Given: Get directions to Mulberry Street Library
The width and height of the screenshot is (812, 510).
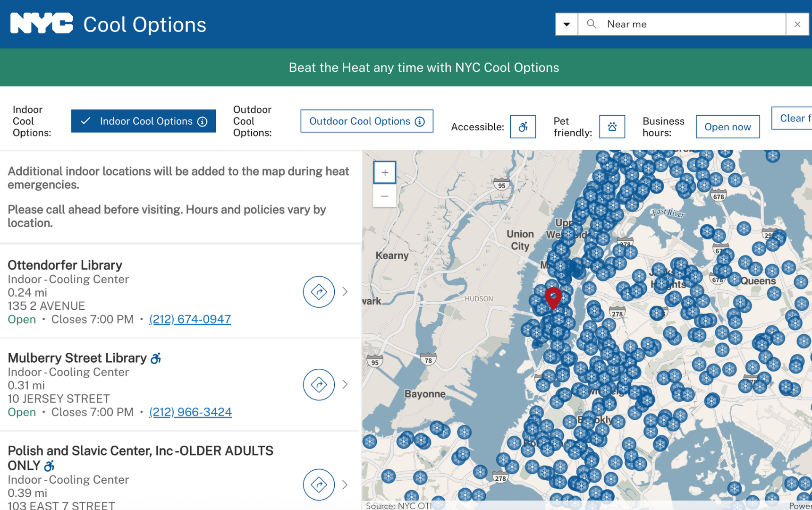Looking at the screenshot, I should pos(319,384).
